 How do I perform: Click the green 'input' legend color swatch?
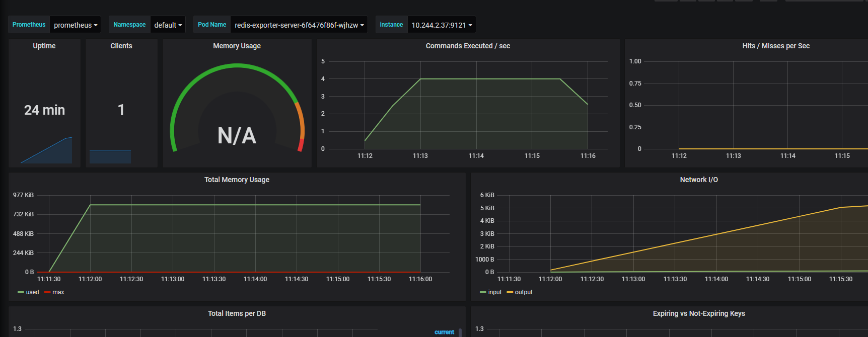tap(483, 292)
